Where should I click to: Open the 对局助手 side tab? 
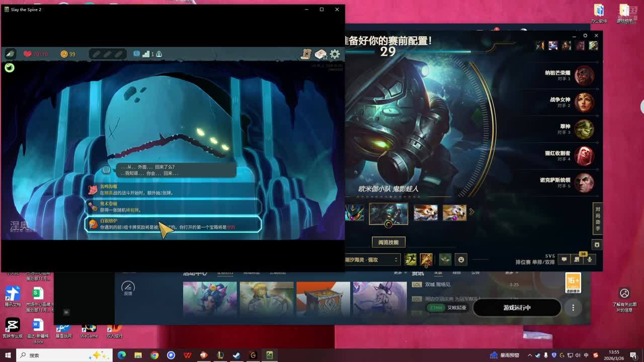597,219
